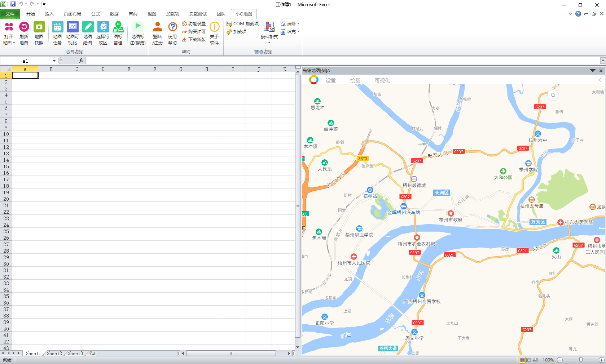Expand the 打开地图 dropdown arrow
This screenshot has height=364, width=606.
[14, 43]
